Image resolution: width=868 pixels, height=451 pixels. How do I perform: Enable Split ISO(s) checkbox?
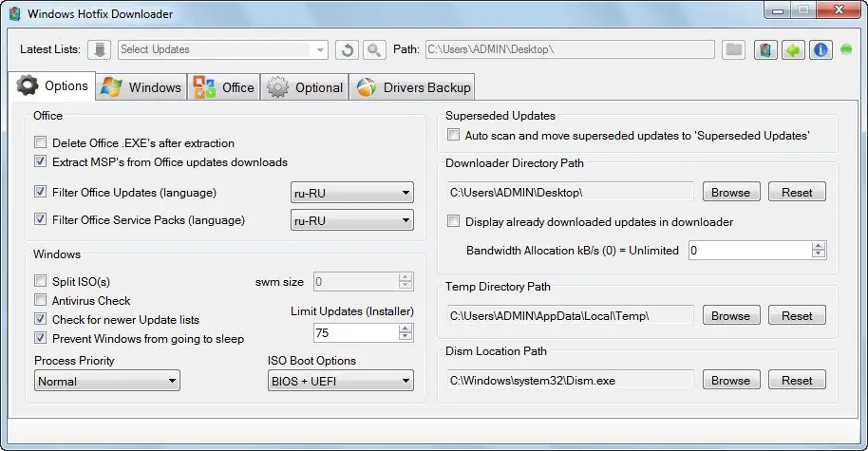41,280
